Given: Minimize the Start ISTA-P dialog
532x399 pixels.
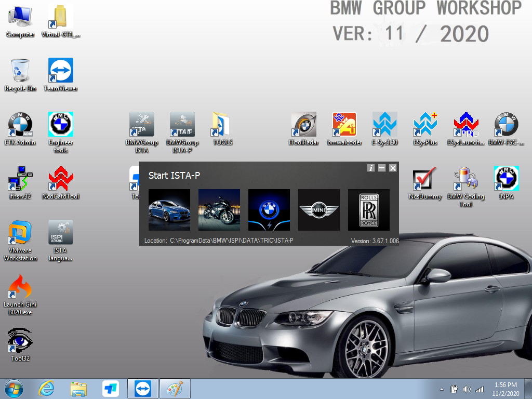Looking at the screenshot, I should (x=382, y=168).
